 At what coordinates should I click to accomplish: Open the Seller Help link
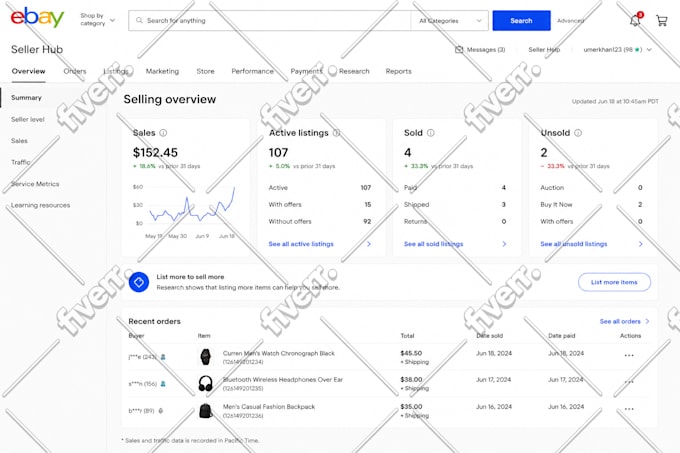coord(544,49)
